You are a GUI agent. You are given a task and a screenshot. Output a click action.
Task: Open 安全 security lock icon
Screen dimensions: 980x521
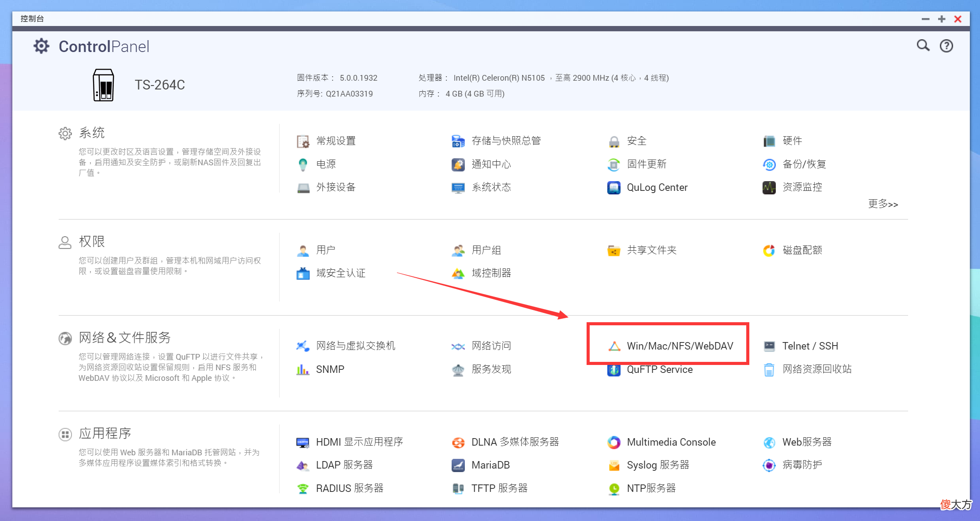coord(614,141)
